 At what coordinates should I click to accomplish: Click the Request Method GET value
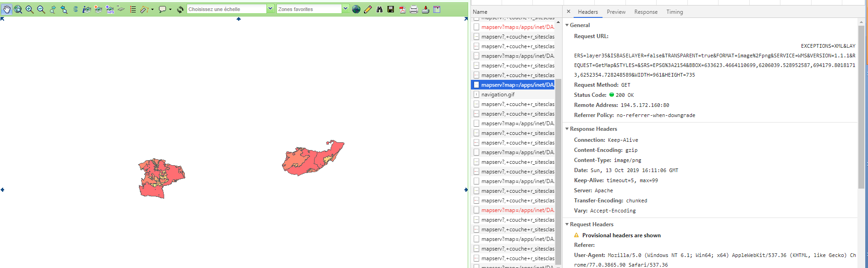coord(626,85)
